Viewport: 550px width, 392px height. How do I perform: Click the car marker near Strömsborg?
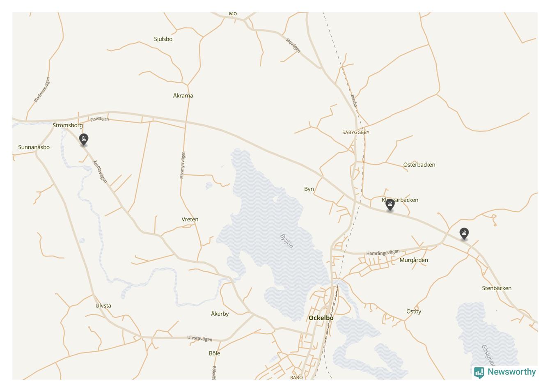point(84,140)
